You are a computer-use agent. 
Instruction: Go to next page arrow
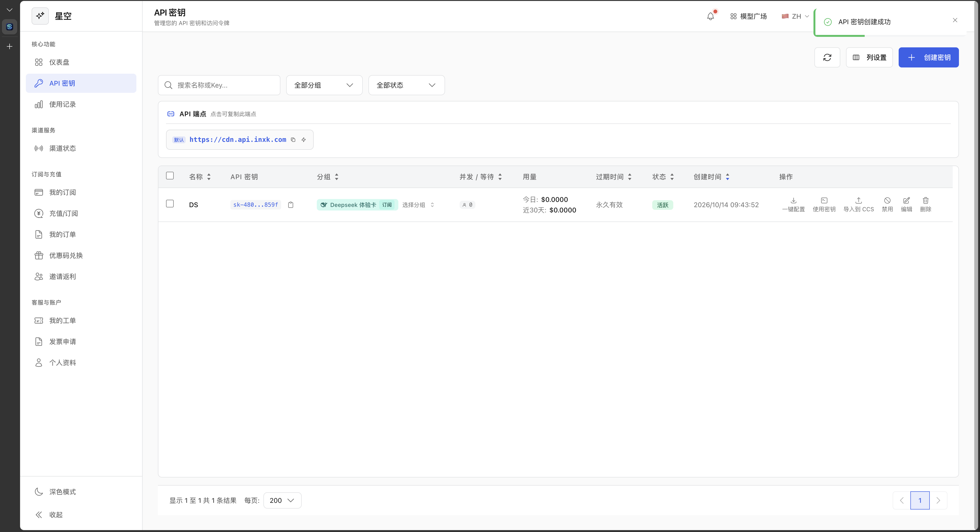coord(938,500)
